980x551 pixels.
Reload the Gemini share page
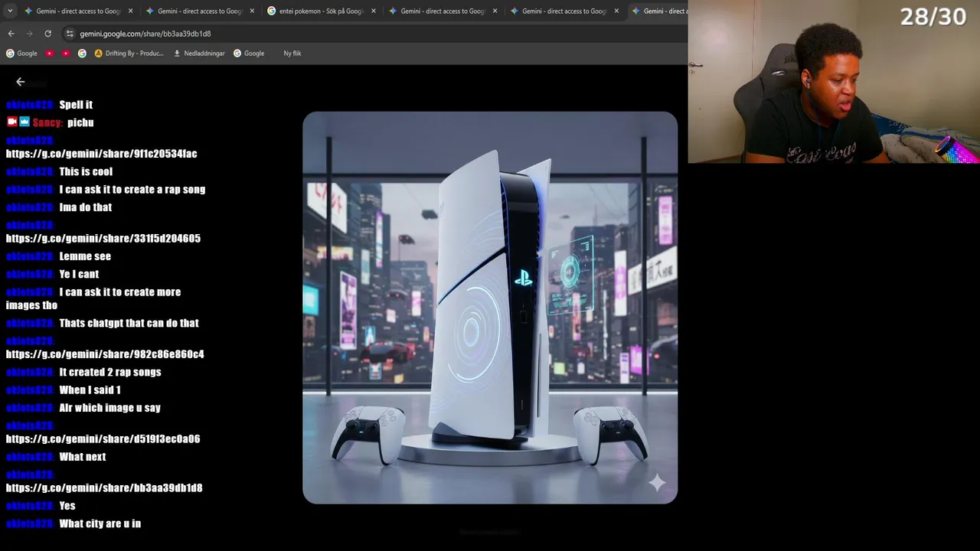[x=47, y=34]
